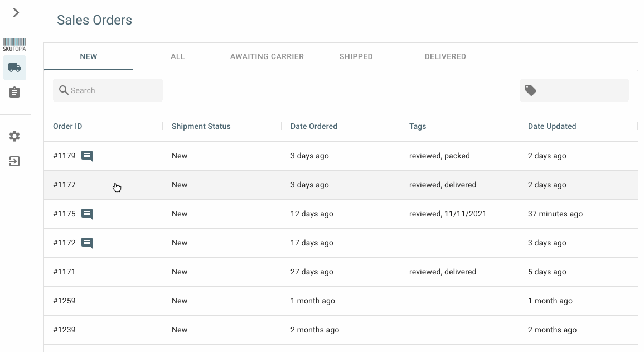This screenshot has height=352, width=644.
Task: Open order #1259 row
Action: [x=64, y=301]
